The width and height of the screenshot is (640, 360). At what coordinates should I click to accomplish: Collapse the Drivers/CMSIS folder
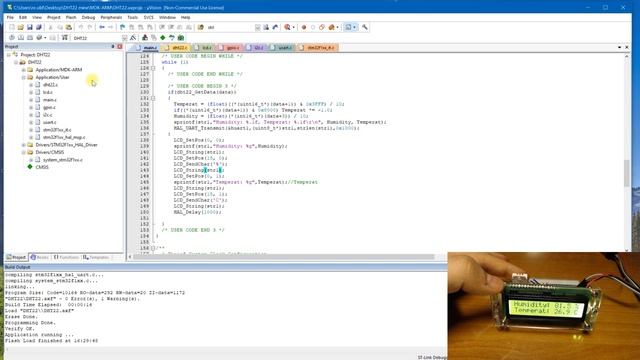pyautogui.click(x=24, y=152)
